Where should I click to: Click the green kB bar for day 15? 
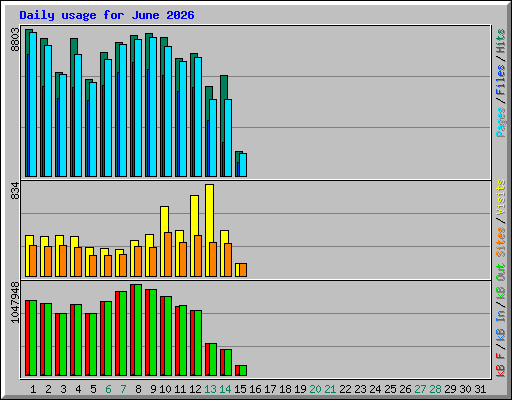[x=243, y=370]
